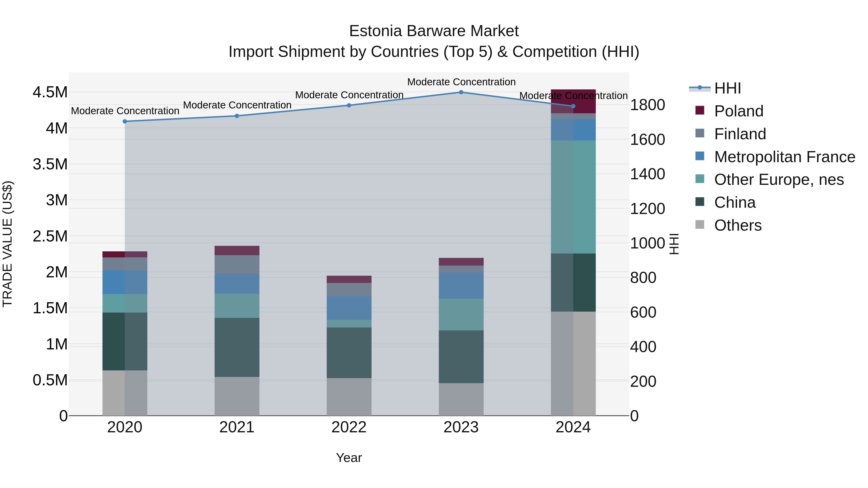Click the China dark green legend swatch
Image resolution: width=868 pixels, height=488 pixels.
pos(700,202)
